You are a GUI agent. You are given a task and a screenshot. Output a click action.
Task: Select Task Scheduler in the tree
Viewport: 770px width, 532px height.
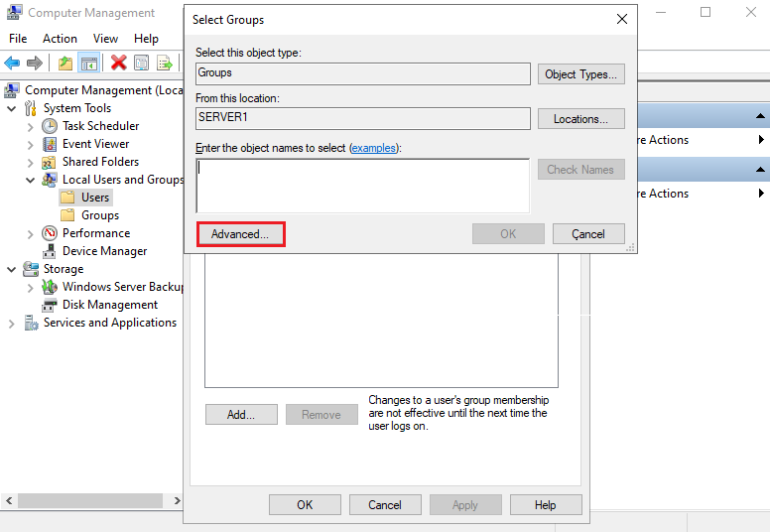pyautogui.click(x=100, y=126)
